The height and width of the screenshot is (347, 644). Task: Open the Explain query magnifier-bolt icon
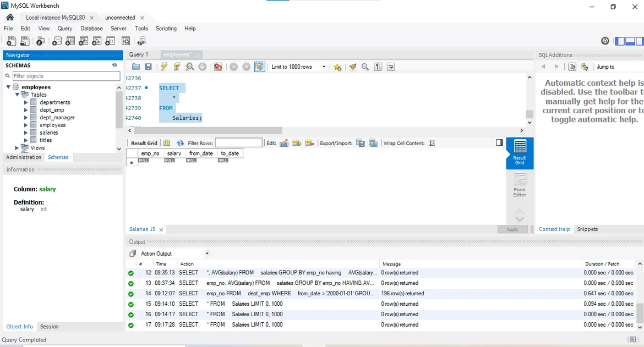pyautogui.click(x=189, y=67)
